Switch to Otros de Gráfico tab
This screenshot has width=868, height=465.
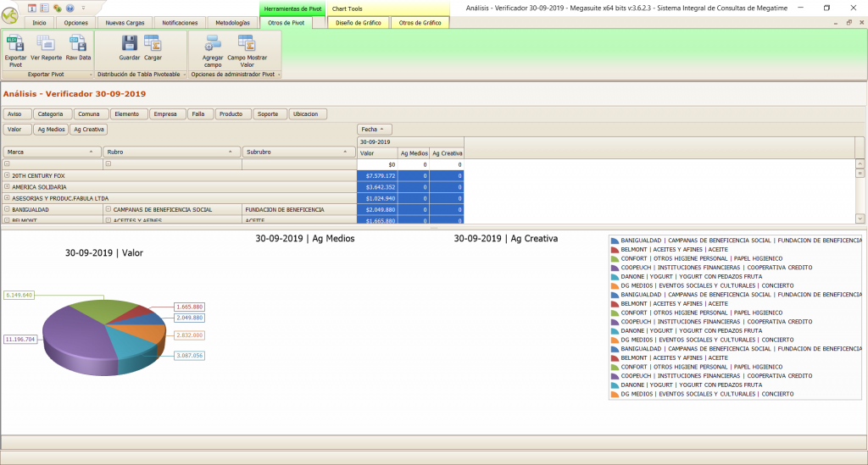click(420, 23)
